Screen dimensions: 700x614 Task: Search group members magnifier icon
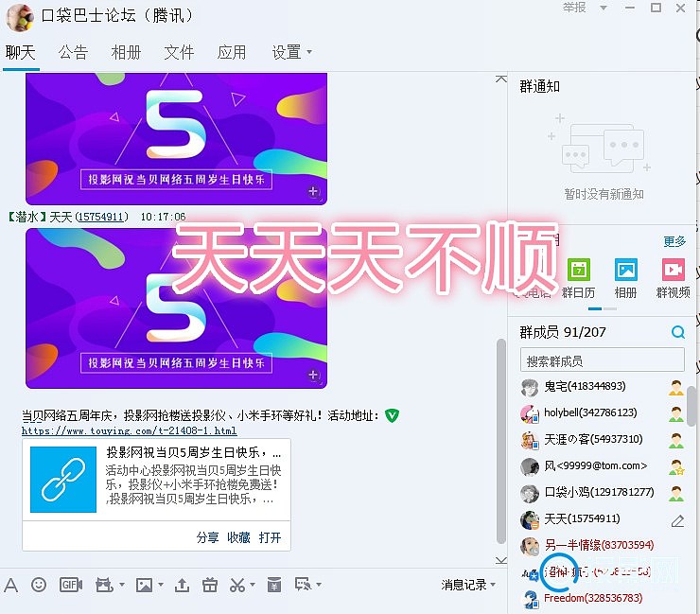pos(677,332)
